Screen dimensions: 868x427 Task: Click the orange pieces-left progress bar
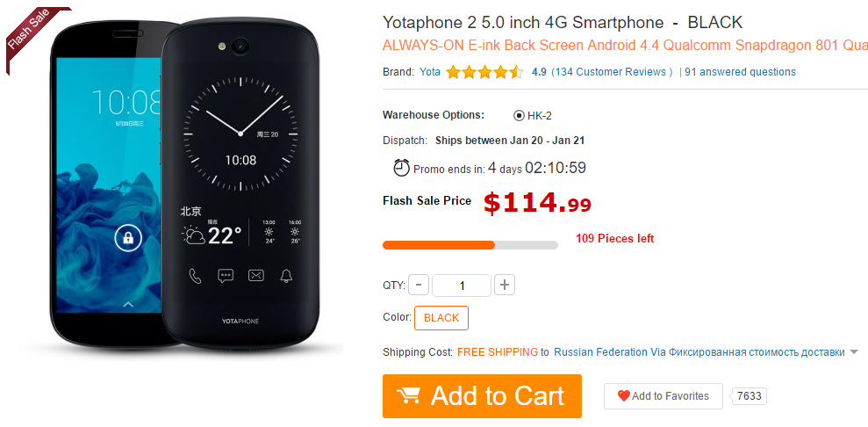coord(470,245)
